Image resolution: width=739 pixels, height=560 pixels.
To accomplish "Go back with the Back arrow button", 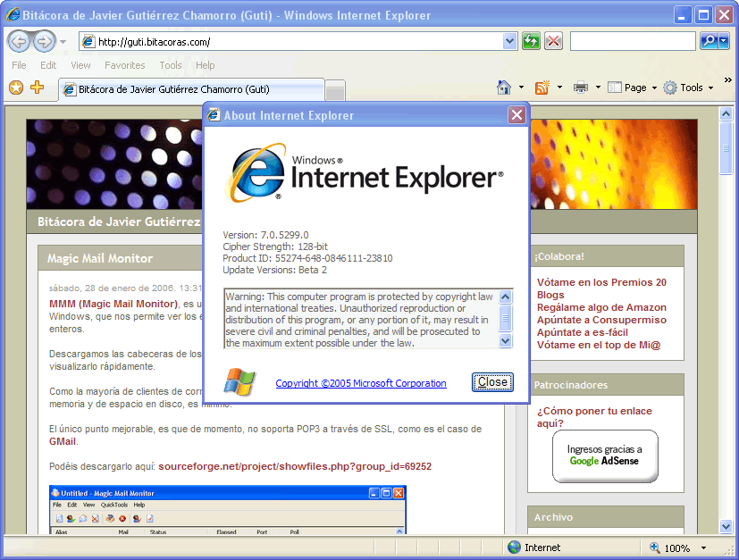I will coord(19,41).
